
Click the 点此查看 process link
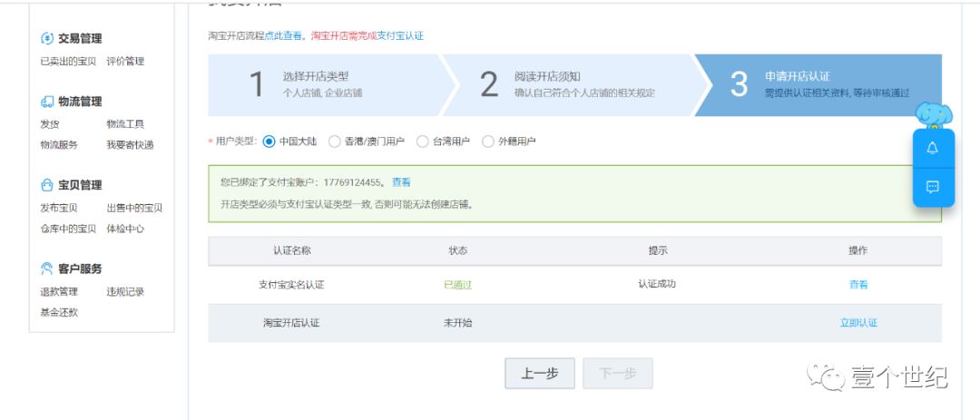click(x=282, y=36)
